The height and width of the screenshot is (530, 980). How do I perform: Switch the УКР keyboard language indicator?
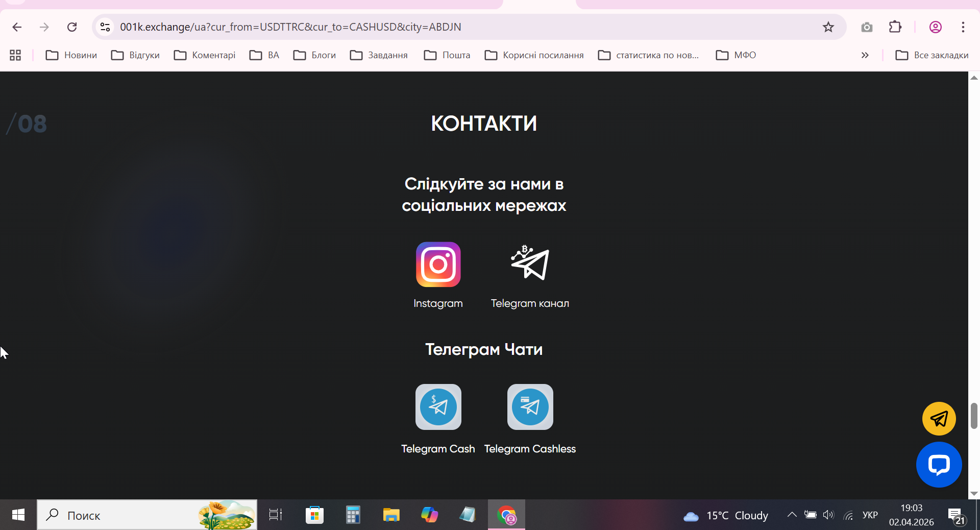870,515
